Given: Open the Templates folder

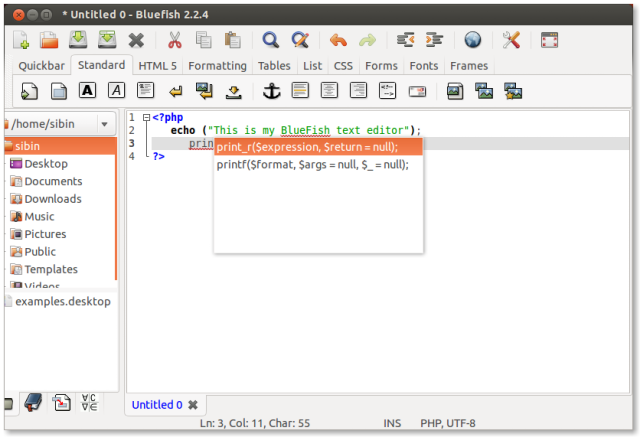Looking at the screenshot, I should 60,269.
